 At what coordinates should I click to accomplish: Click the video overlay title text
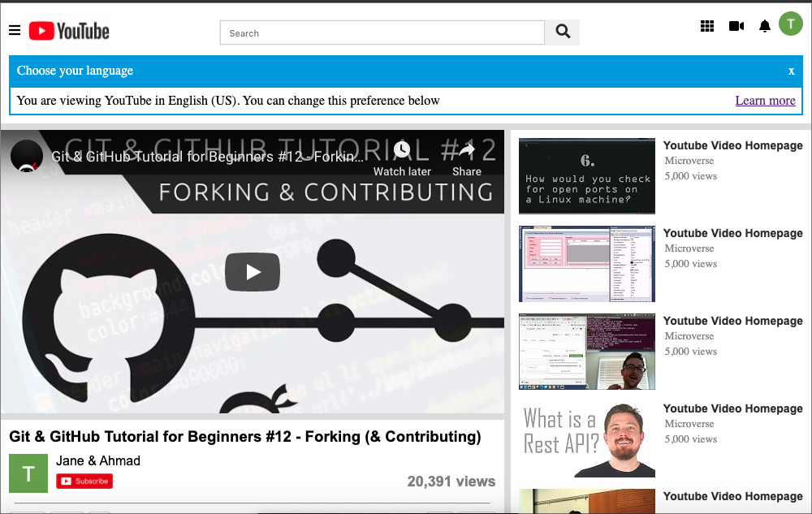(x=207, y=157)
